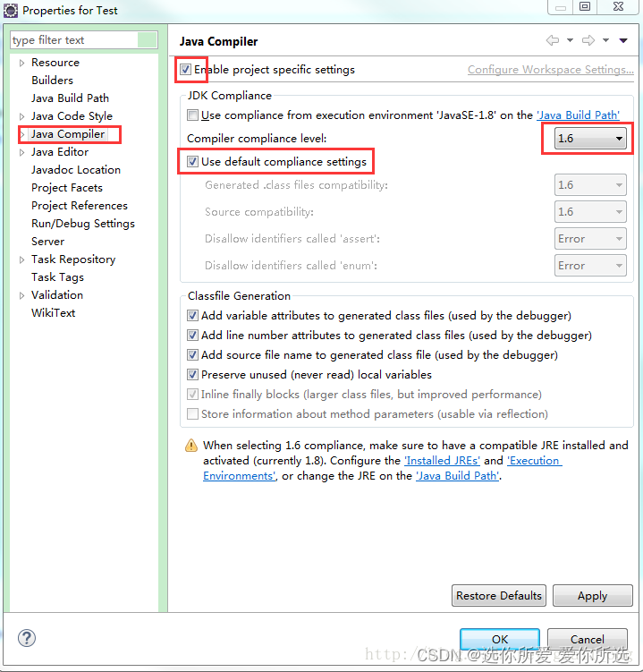
Task: Select Javadoc Location page
Action: click(76, 170)
